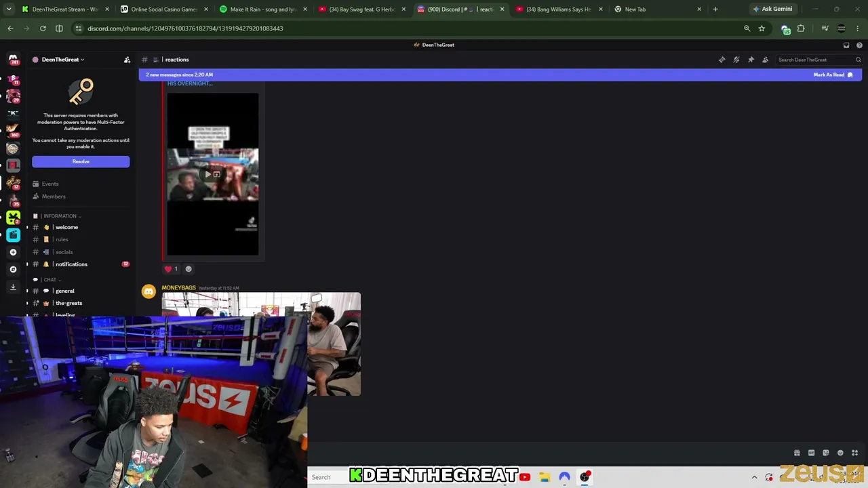Open the Discord help question mark icon
This screenshot has width=868, height=488.
[x=859, y=45]
